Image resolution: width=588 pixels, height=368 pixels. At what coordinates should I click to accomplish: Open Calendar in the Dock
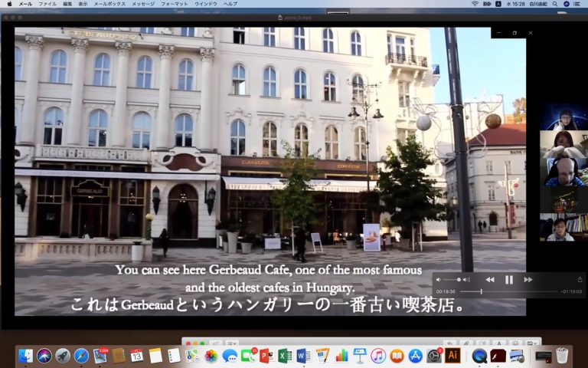pyautogui.click(x=136, y=355)
